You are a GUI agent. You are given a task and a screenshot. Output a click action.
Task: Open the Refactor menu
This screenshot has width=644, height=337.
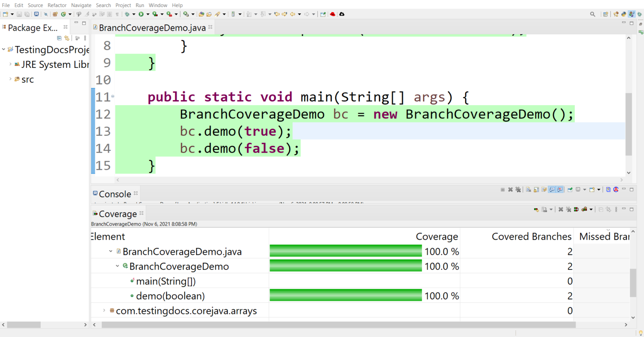(x=57, y=5)
